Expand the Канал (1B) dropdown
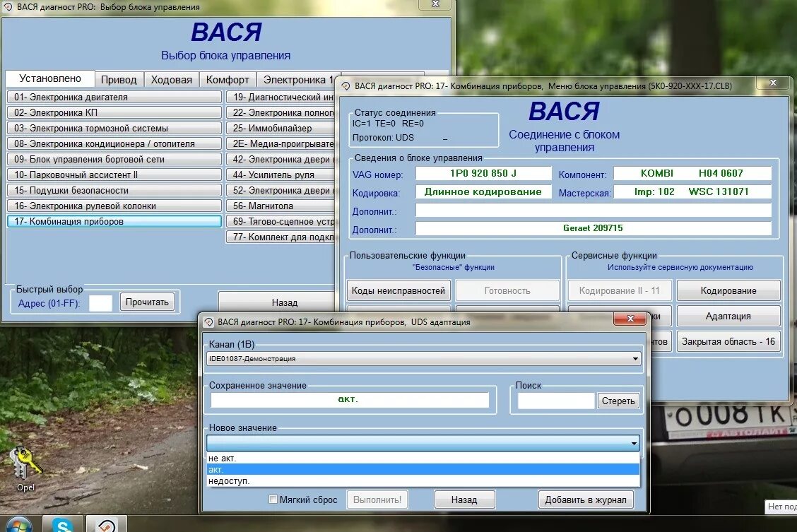The height and width of the screenshot is (532, 797). tap(635, 359)
